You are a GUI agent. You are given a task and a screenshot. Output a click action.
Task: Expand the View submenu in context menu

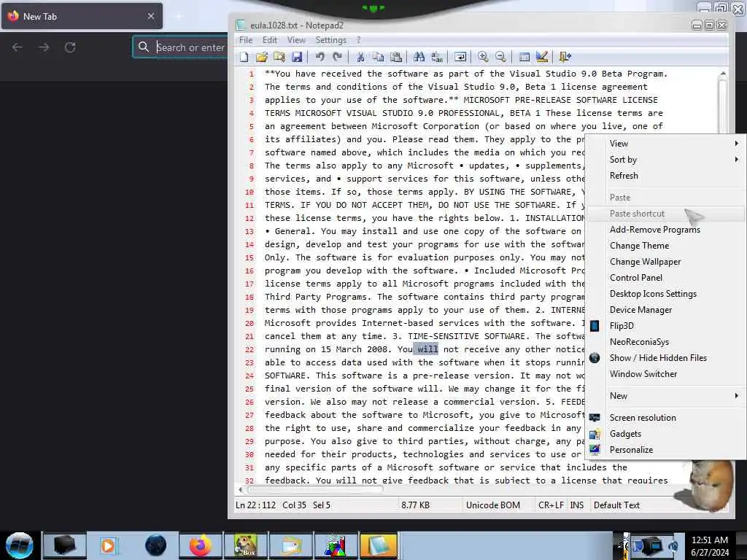tap(665, 144)
